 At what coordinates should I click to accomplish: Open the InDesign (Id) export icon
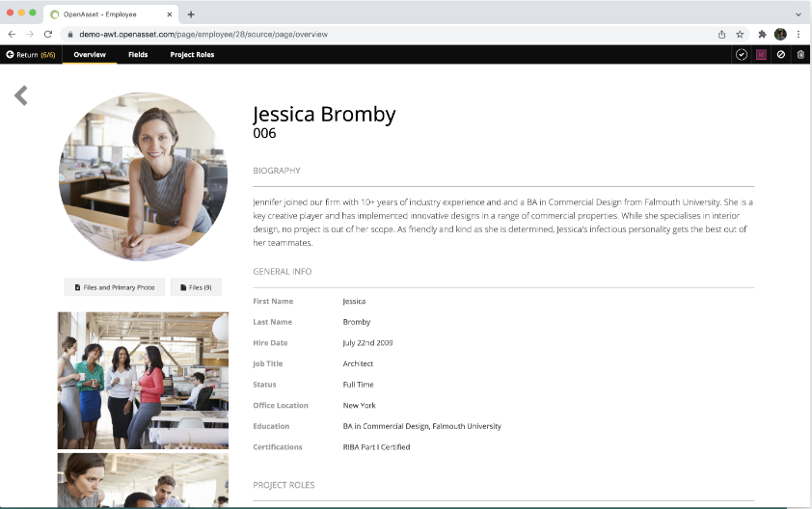point(761,54)
